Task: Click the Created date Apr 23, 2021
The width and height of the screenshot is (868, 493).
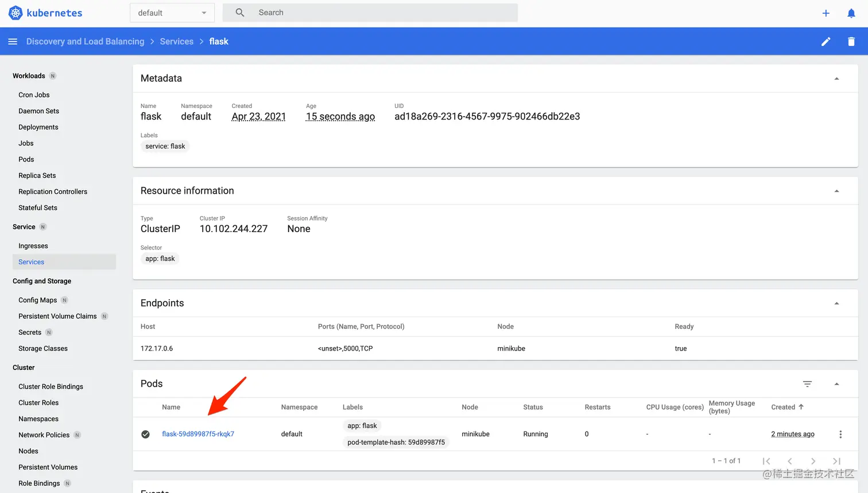Action: [x=258, y=117]
